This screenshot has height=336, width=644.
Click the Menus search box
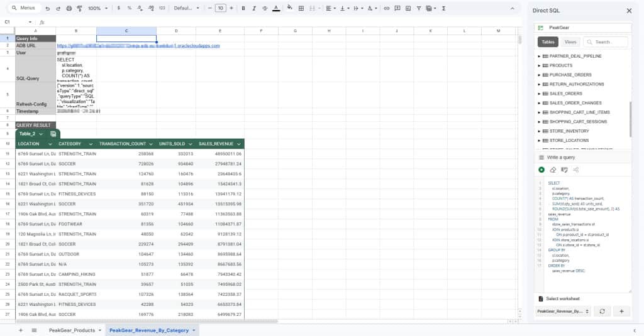[x=23, y=8]
